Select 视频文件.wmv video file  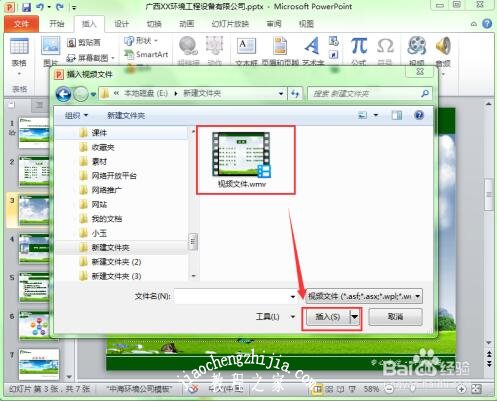pyautogui.click(x=242, y=160)
